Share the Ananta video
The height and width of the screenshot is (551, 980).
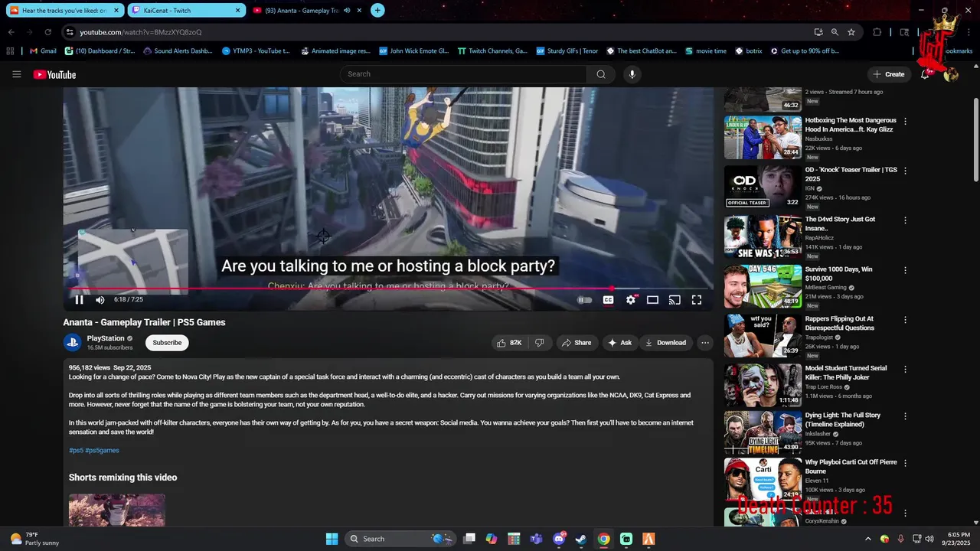(x=577, y=343)
